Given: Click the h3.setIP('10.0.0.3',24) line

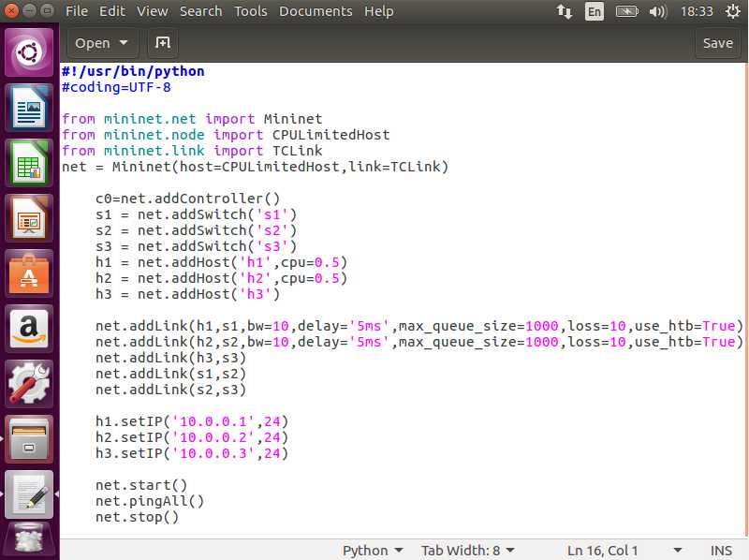Looking at the screenshot, I should click(x=192, y=453).
